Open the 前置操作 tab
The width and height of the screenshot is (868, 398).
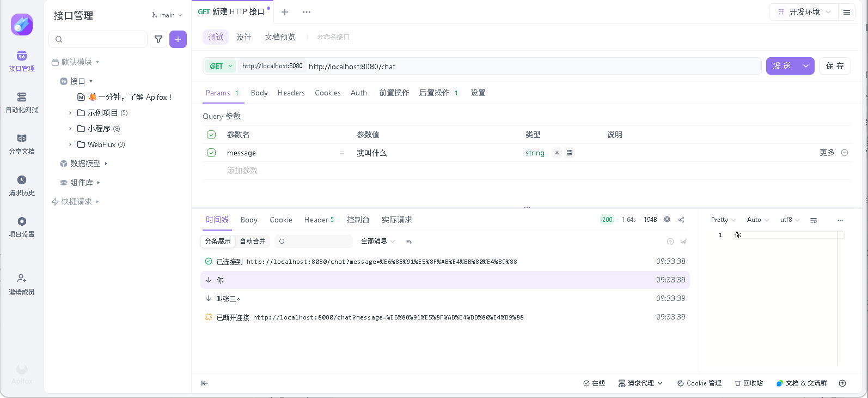coord(394,93)
